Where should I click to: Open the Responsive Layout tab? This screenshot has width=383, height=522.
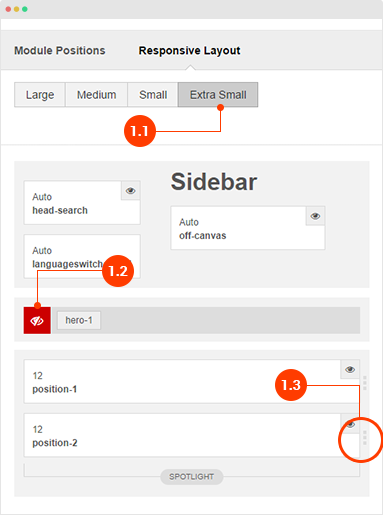click(189, 51)
